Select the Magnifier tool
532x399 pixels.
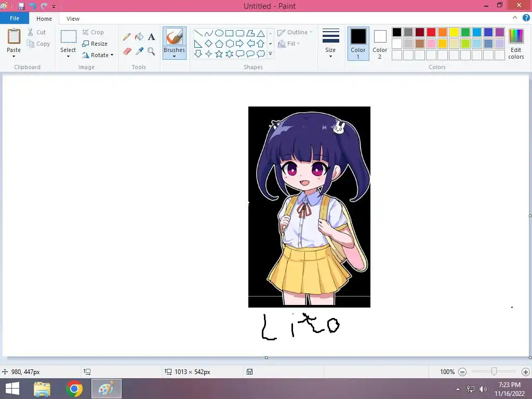pyautogui.click(x=151, y=51)
